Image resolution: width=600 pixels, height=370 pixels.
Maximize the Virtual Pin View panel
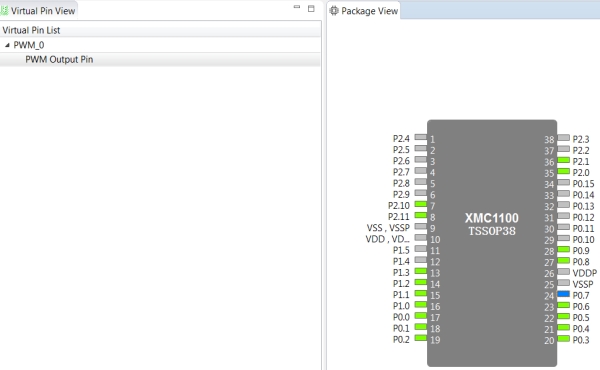point(311,8)
